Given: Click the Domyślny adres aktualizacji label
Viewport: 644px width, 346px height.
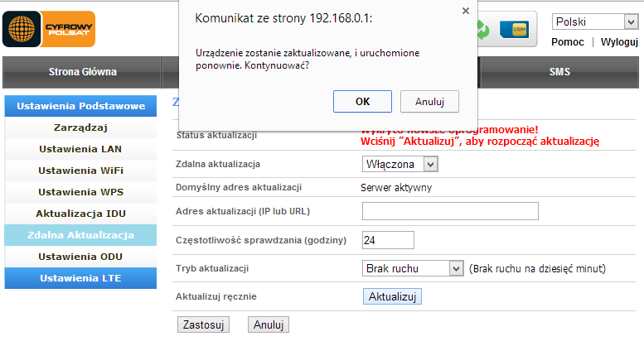Looking at the screenshot, I should coord(239,187).
